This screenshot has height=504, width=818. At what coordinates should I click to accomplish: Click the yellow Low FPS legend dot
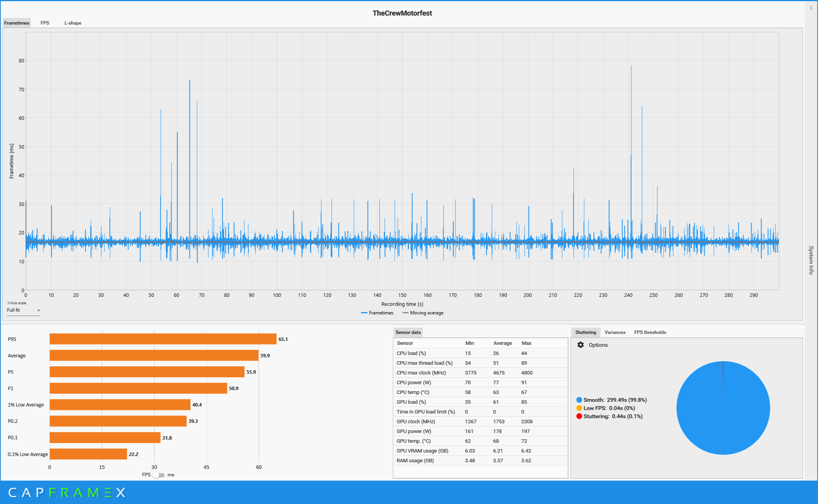tap(579, 408)
